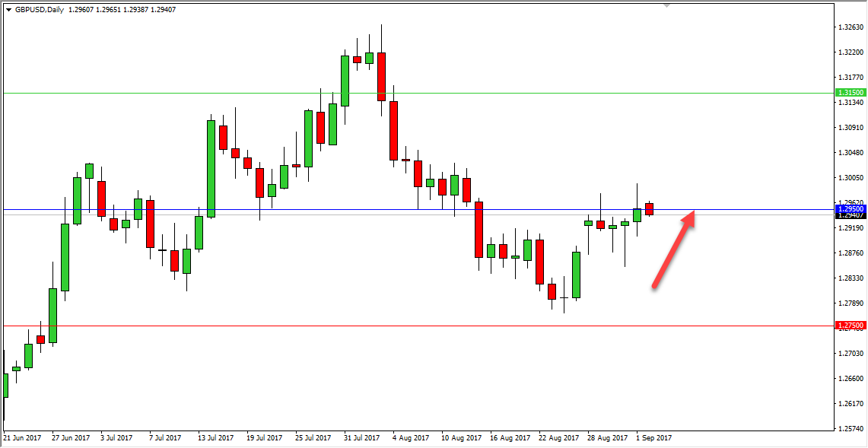
Task: Click the 1.27890 price axis label
Action: (851, 303)
